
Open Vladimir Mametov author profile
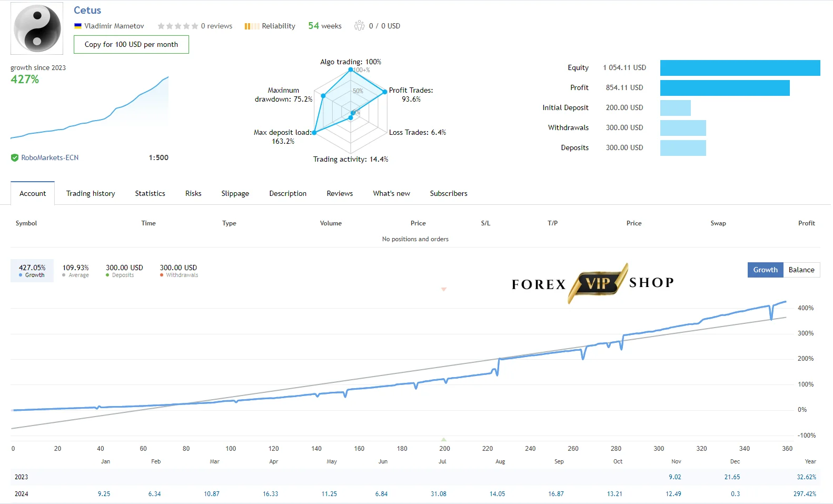(114, 26)
